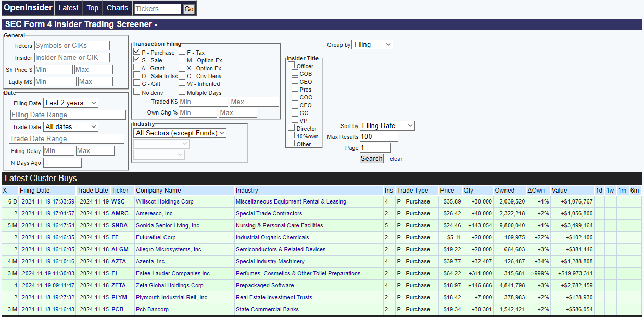This screenshot has width=644, height=317.
Task: Click the Max Results field
Action: (x=379, y=137)
